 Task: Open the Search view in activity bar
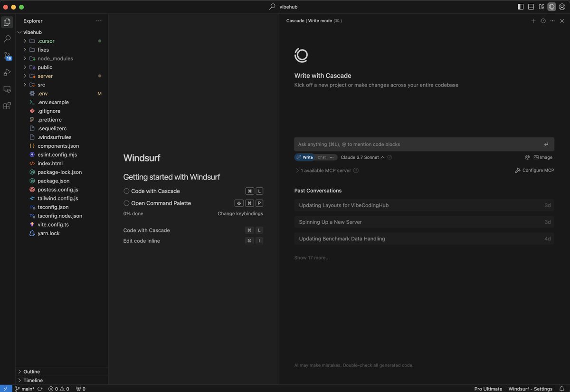[x=7, y=39]
